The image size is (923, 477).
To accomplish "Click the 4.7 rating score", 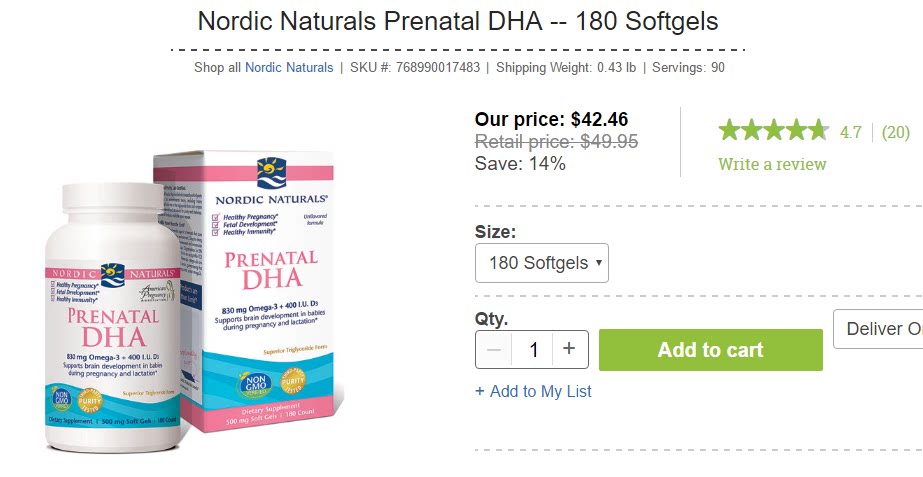I will coord(850,132).
